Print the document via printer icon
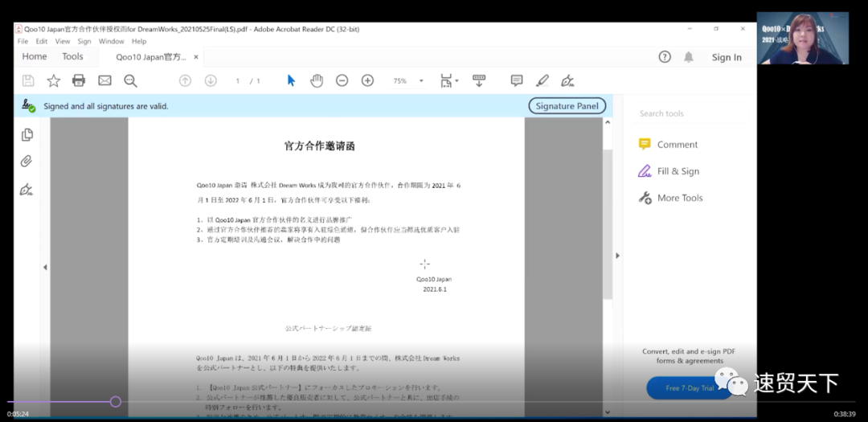The image size is (868, 422). tap(79, 81)
